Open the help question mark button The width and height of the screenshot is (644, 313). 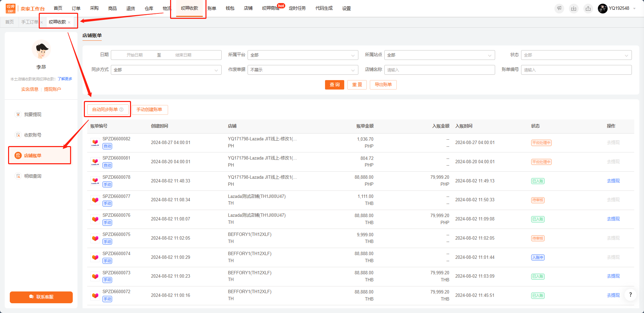coord(631,294)
